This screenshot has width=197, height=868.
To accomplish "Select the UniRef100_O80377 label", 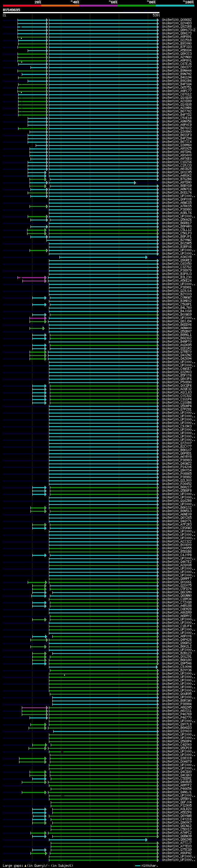I will [177, 67].
